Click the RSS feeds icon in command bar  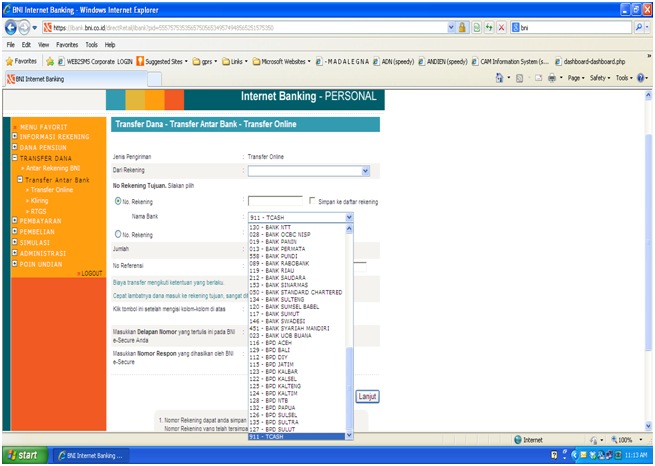519,78
